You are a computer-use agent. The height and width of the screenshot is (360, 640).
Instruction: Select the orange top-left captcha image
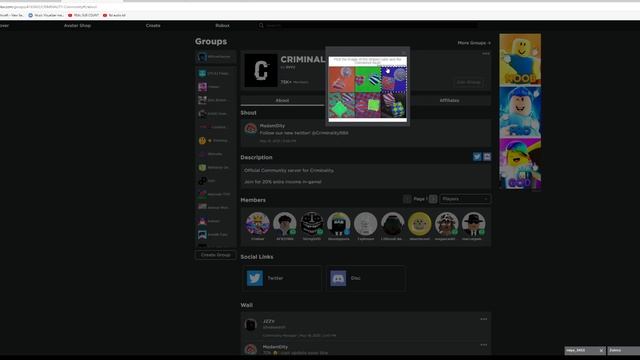pyautogui.click(x=342, y=80)
